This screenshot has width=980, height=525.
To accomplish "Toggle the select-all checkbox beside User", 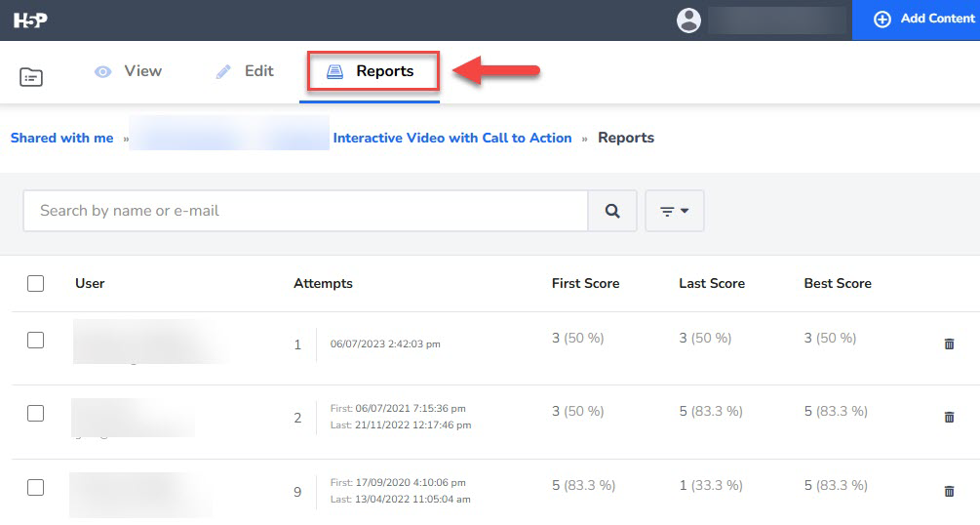I will point(36,283).
